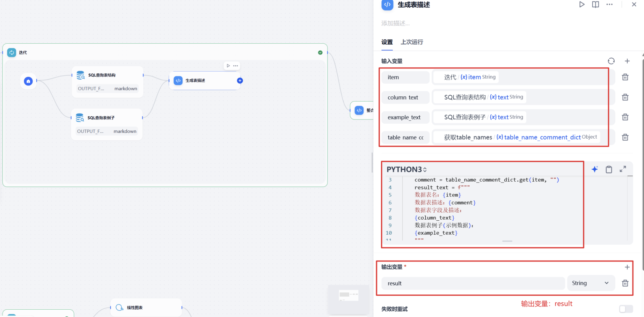Delete the result output variable
The width and height of the screenshot is (644, 317).
point(625,283)
